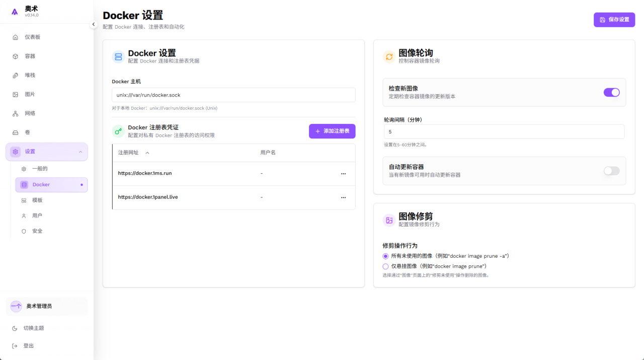Click the 容器 cube icon
Viewport: 644px width, 360px height.
(16, 56)
